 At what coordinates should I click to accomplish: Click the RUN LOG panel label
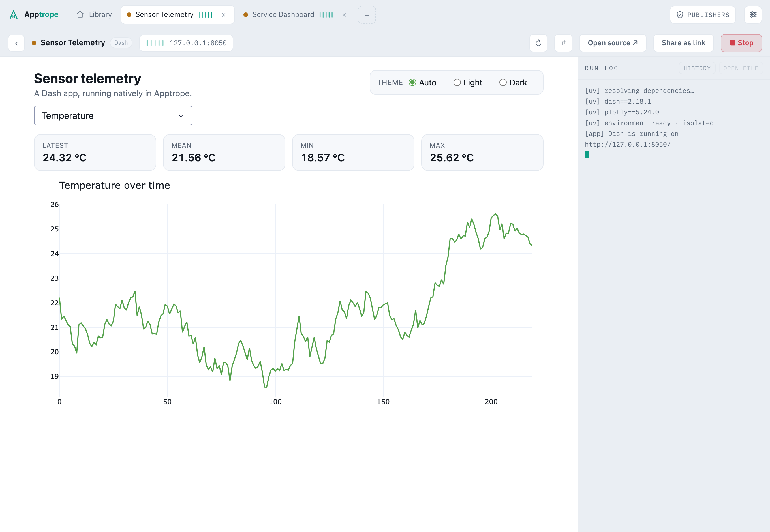coord(602,68)
